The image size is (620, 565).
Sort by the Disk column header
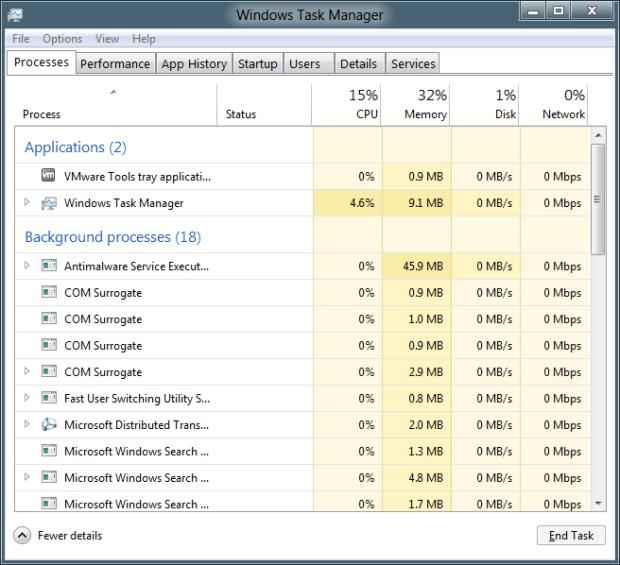(x=484, y=105)
